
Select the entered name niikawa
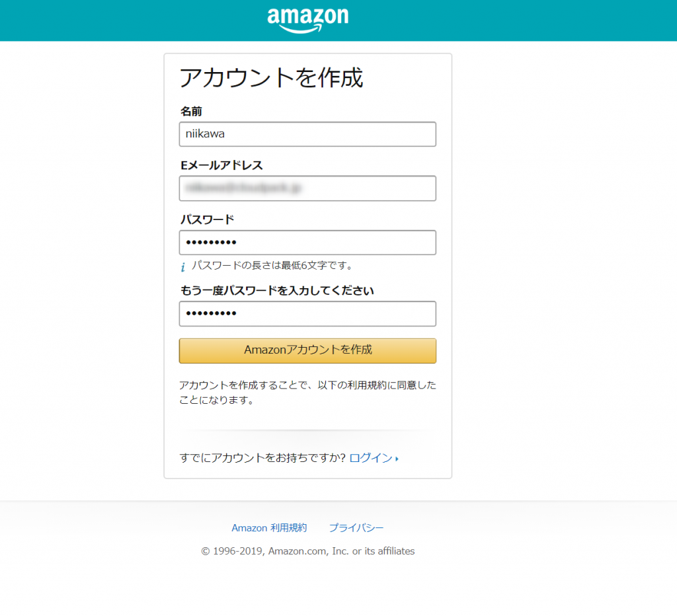(x=200, y=134)
